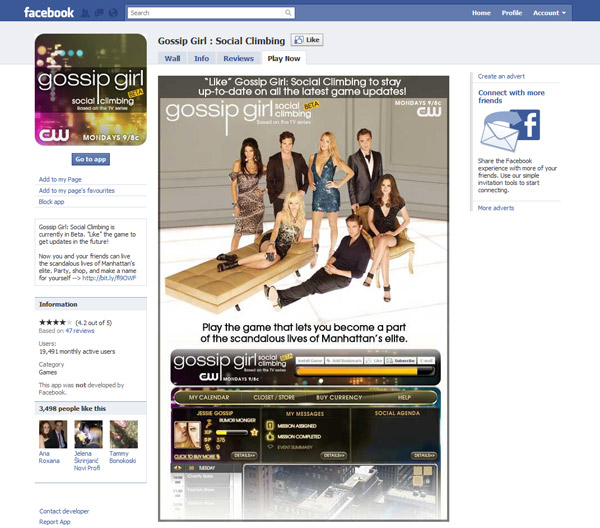Click the Ana Roxana name link
Viewport: 600px width, 528px height.
tap(49, 457)
